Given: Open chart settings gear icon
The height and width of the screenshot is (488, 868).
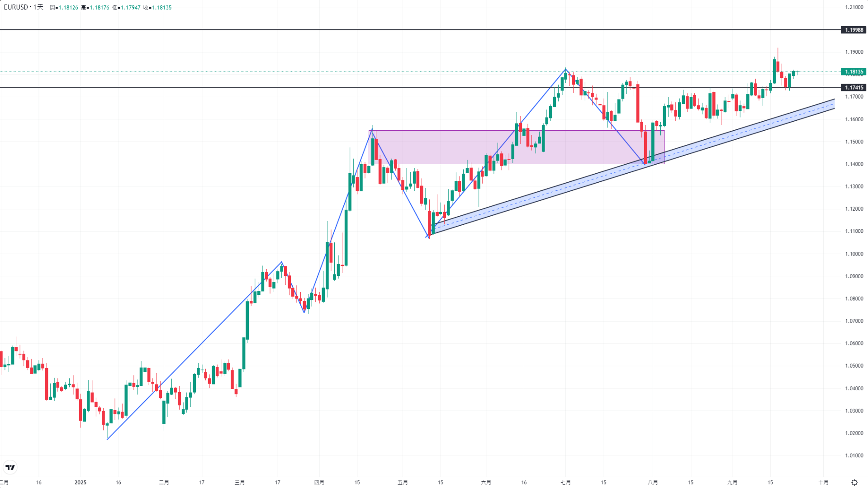Looking at the screenshot, I should coord(854,483).
